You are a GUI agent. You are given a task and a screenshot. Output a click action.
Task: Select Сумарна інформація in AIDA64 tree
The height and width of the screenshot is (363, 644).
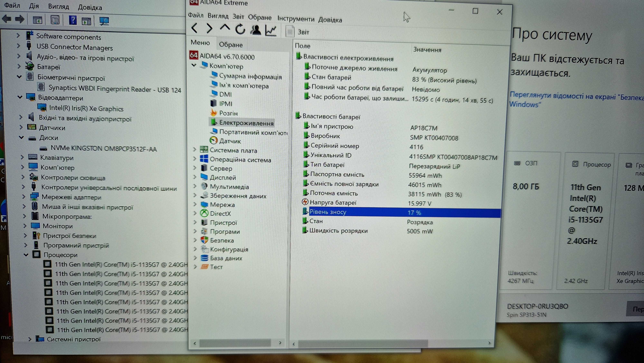pyautogui.click(x=250, y=76)
